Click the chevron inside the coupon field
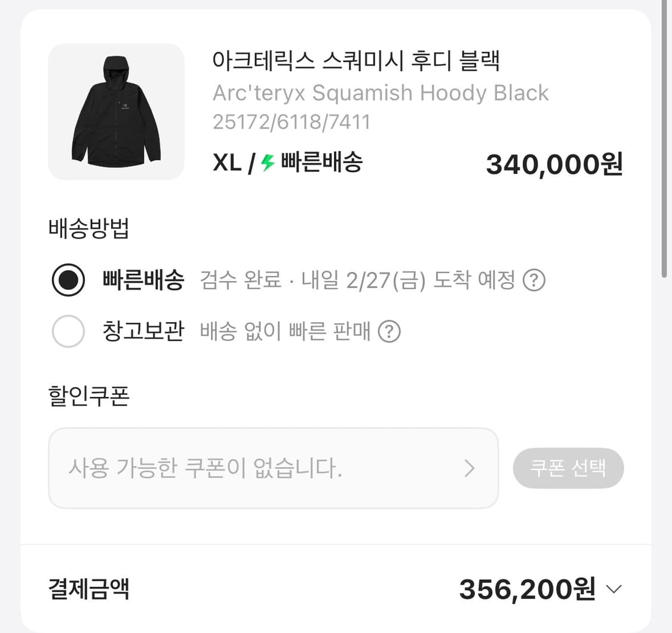The image size is (672, 633). click(470, 469)
